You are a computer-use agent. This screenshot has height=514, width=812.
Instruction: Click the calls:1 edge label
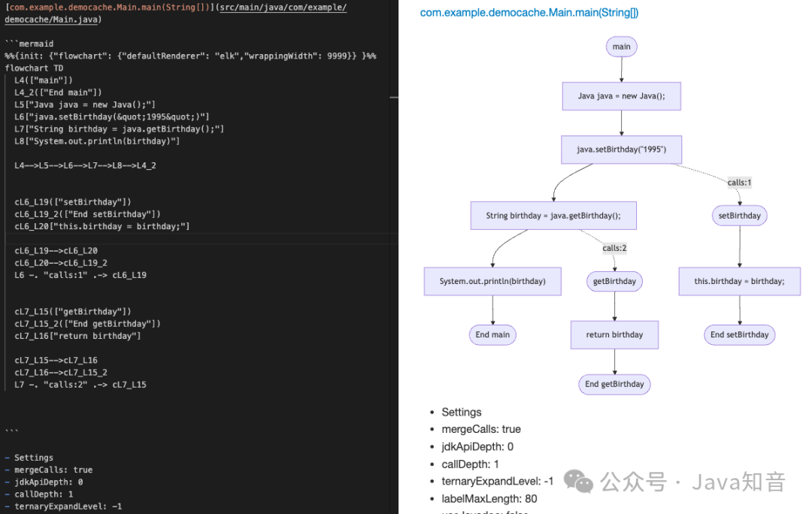coord(739,182)
